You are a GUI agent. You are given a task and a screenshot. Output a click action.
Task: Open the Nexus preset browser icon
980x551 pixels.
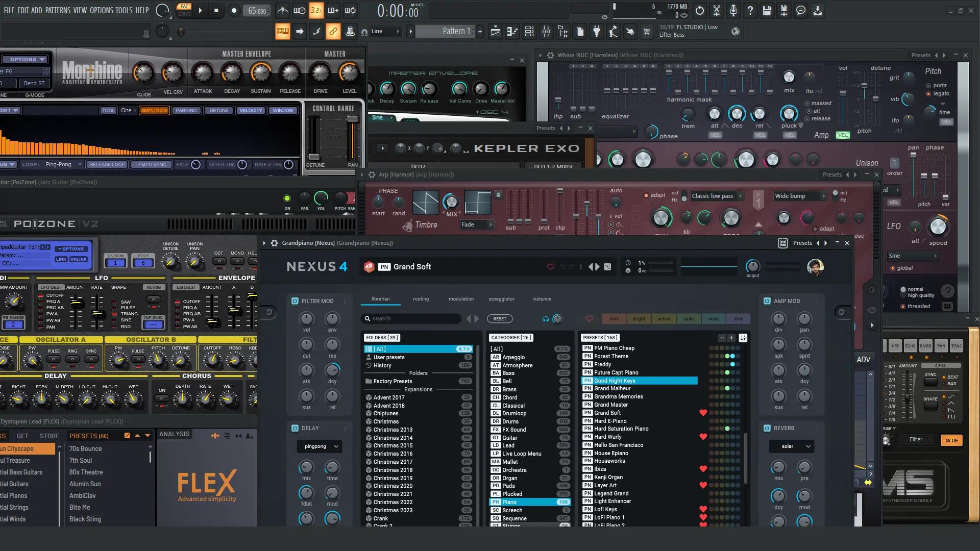[x=783, y=243]
